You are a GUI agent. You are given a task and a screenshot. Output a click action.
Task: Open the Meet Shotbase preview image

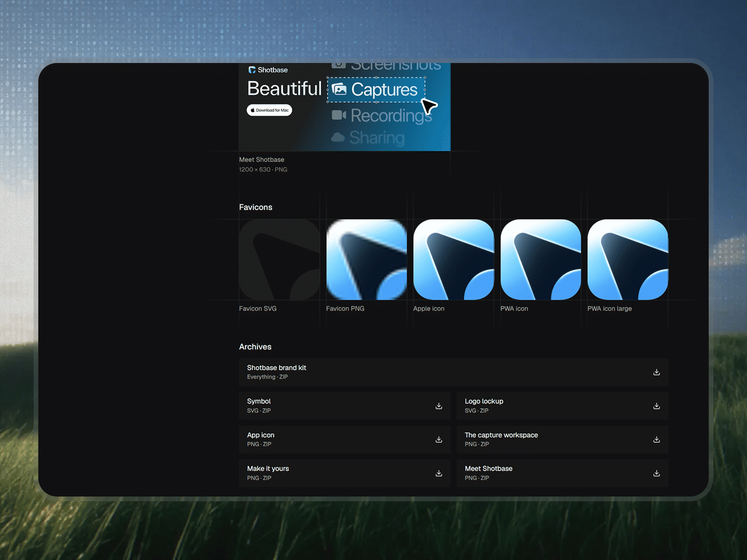point(345,107)
